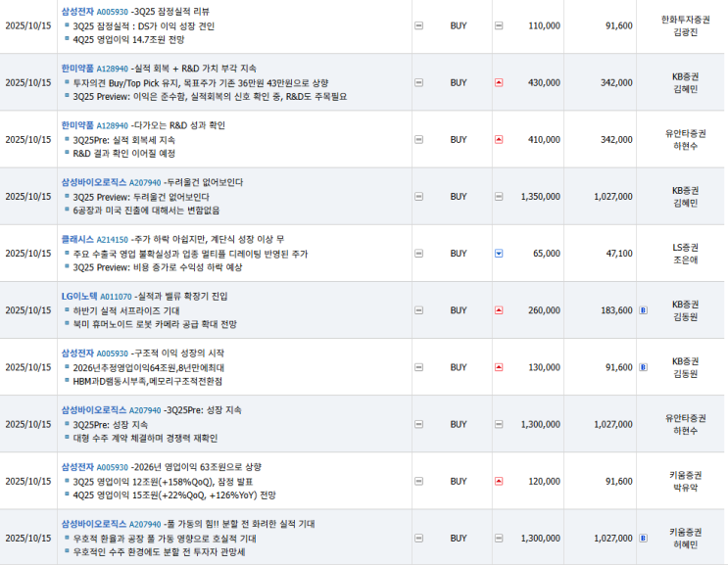This screenshot has height=565, width=728.
Task: Click the blue B icon in LG이노텍 row
Action: (x=643, y=310)
